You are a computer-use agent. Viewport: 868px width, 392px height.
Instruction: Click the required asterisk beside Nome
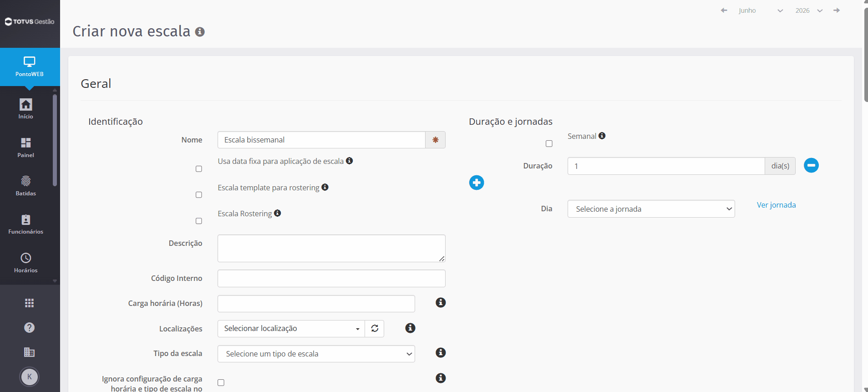click(436, 140)
